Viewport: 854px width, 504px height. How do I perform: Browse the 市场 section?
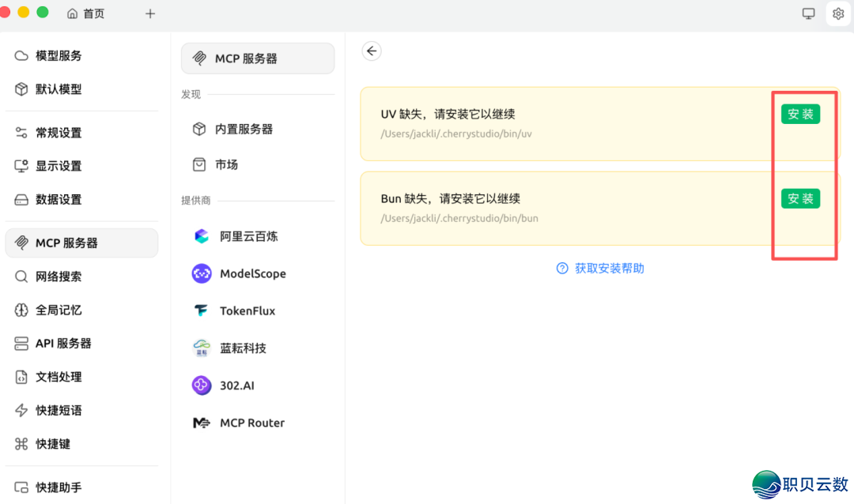[225, 164]
